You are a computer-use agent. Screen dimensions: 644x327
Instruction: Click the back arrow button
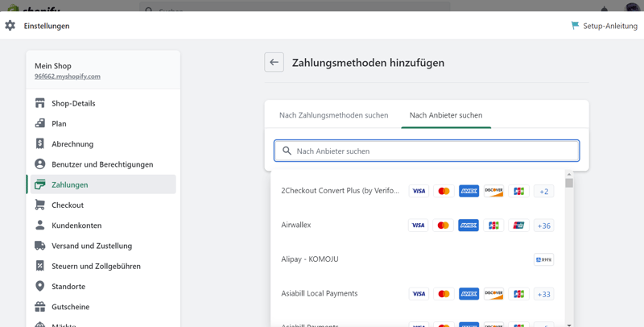[x=274, y=62]
